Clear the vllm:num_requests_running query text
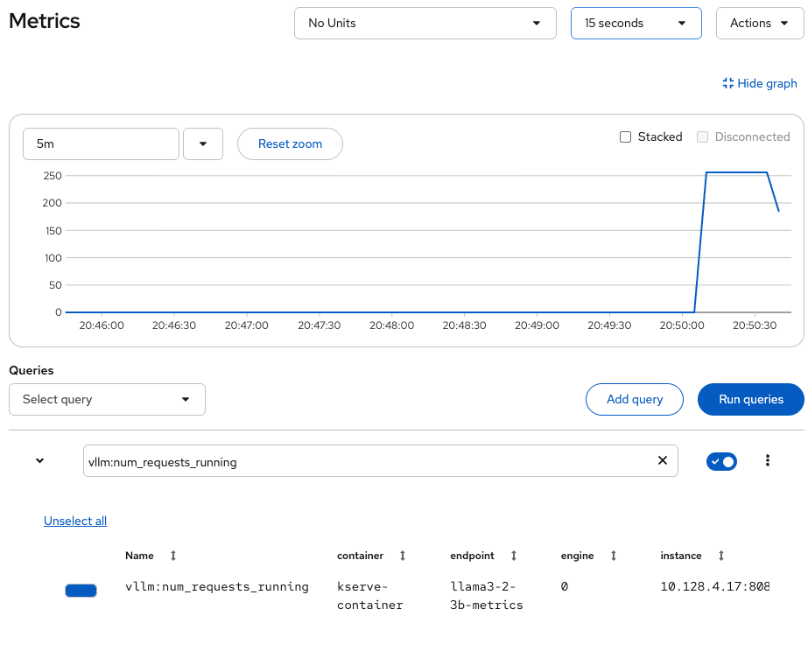Screen dimensions: 808x672 click(663, 460)
